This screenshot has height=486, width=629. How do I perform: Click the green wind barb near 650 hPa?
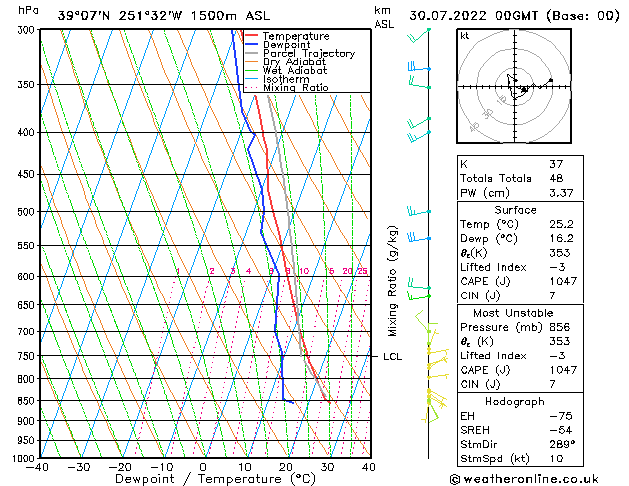pos(419,296)
